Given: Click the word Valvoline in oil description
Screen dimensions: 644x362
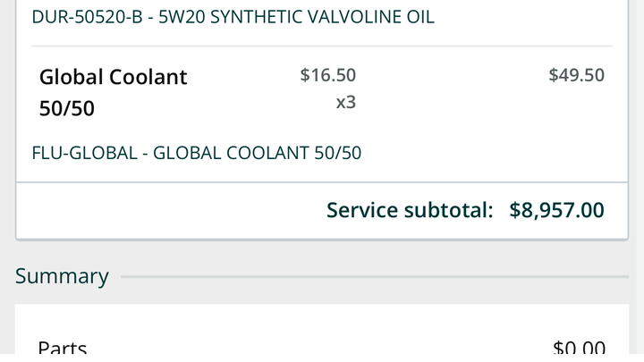Looking at the screenshot, I should [346, 17].
